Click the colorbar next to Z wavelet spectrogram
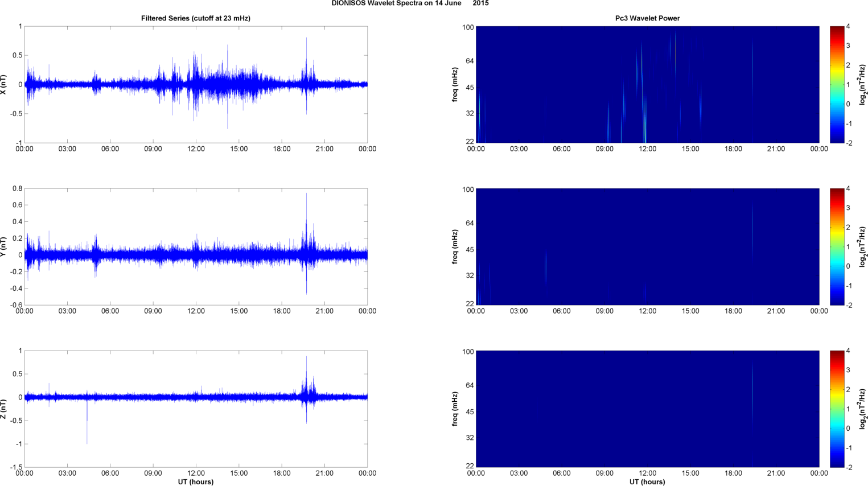868x486 pixels. tap(837, 409)
